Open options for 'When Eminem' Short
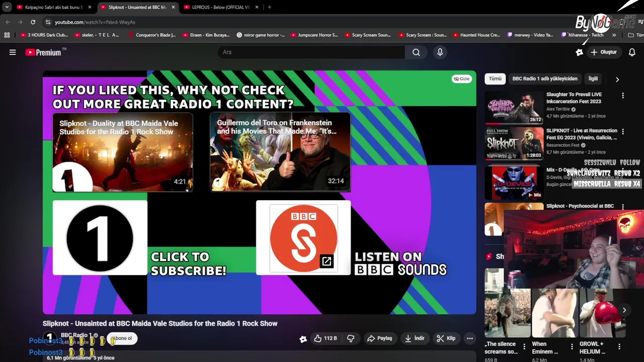This screenshot has height=362, width=644. point(572,346)
